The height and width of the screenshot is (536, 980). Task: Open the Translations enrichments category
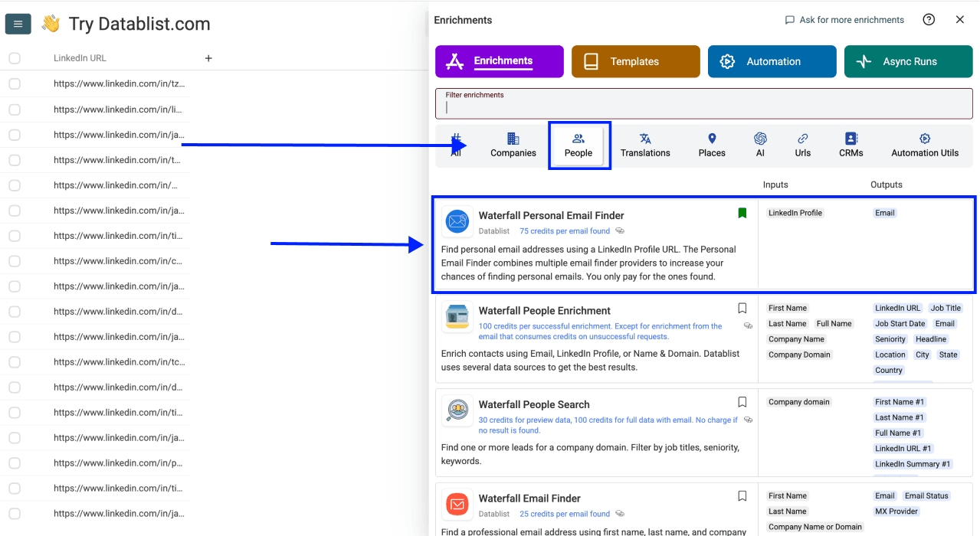pyautogui.click(x=645, y=144)
